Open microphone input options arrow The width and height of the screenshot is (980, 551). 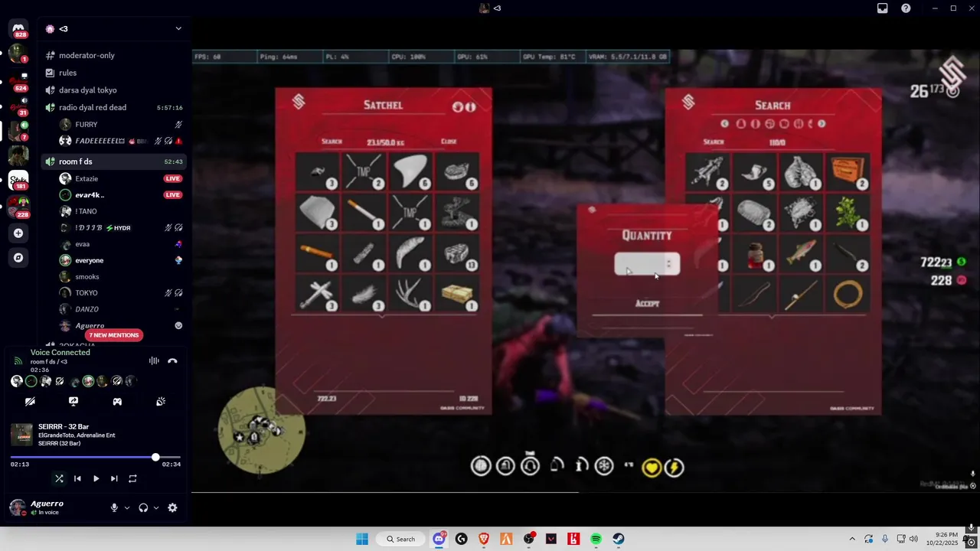127,507
